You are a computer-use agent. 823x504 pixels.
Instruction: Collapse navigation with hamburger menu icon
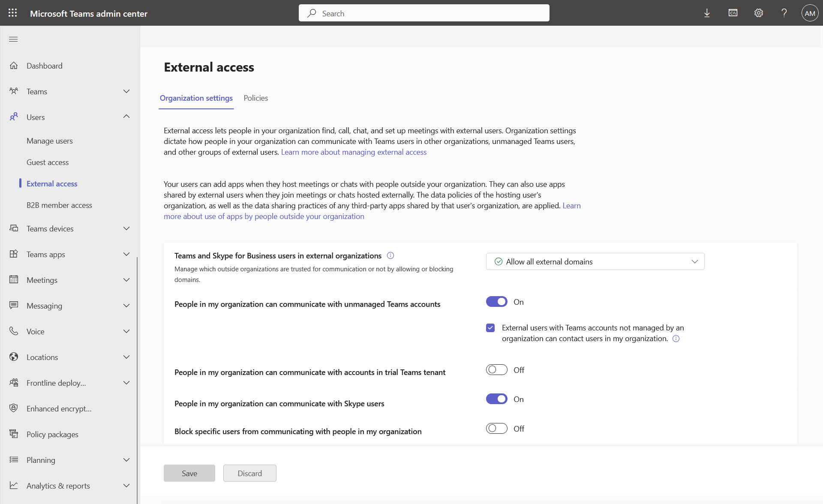(x=13, y=39)
